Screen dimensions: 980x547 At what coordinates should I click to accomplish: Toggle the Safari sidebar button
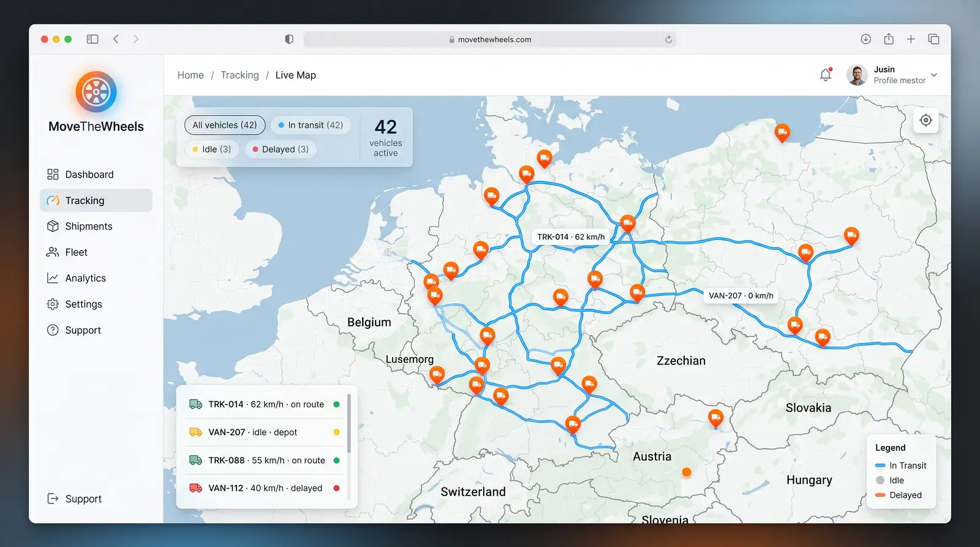click(92, 39)
